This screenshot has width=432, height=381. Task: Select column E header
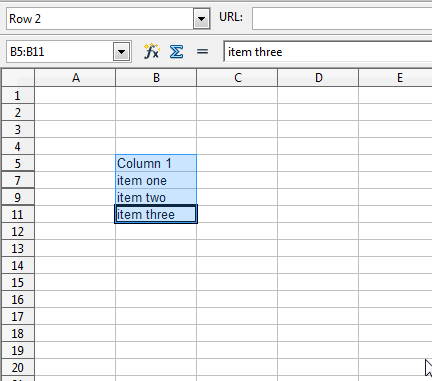pyautogui.click(x=396, y=78)
